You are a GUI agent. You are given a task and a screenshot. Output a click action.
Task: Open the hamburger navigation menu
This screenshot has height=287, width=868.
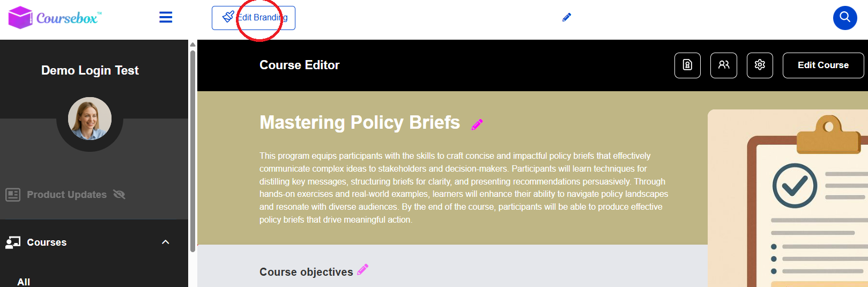pos(166,18)
